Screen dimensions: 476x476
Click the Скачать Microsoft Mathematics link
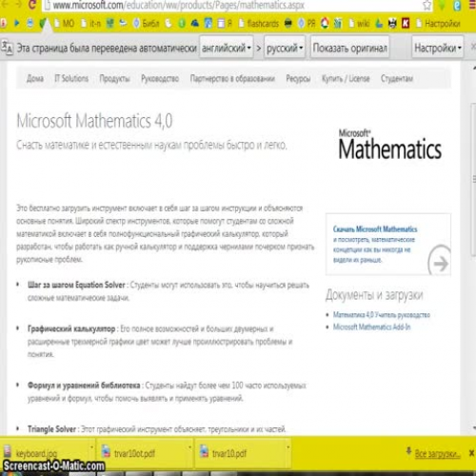375,228
